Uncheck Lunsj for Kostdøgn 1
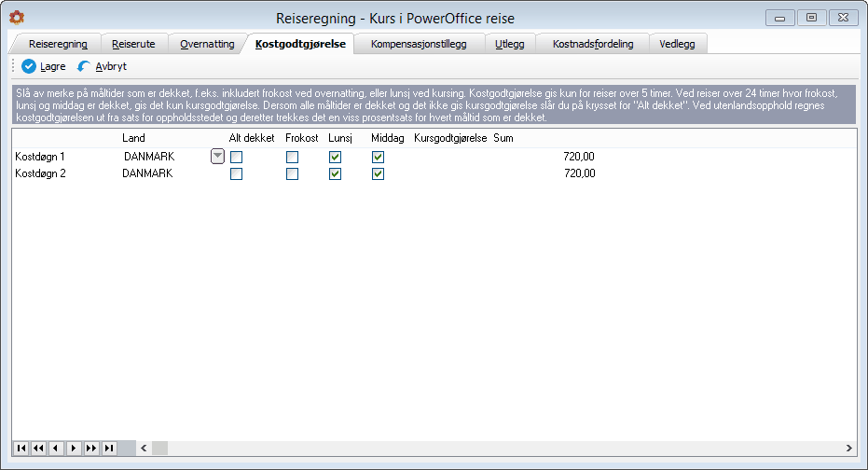868x470 pixels. [x=335, y=158]
